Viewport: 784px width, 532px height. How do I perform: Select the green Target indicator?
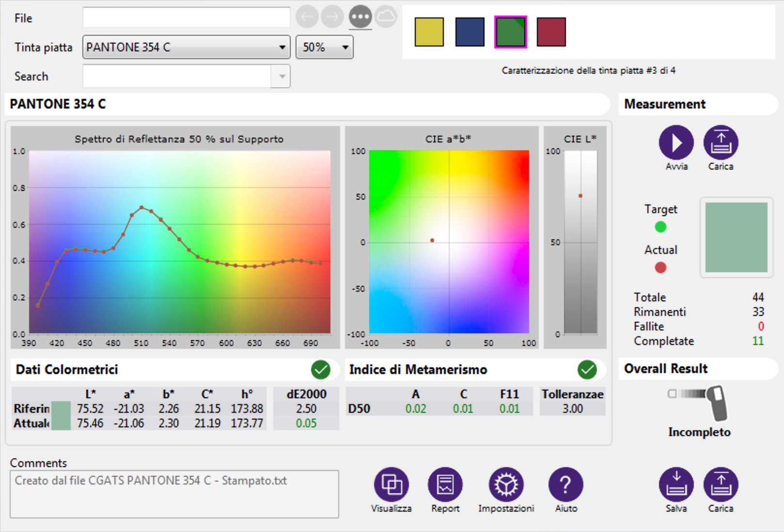pyautogui.click(x=660, y=227)
